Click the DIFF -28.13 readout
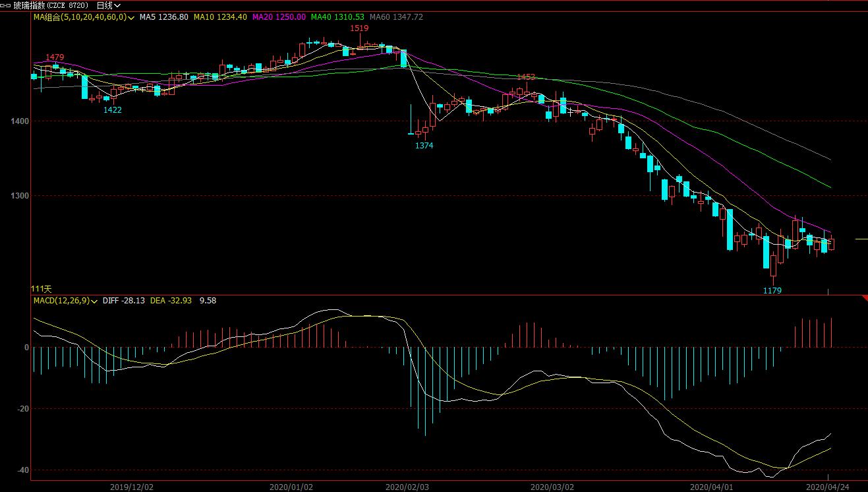The width and height of the screenshot is (868, 492). coord(124,301)
